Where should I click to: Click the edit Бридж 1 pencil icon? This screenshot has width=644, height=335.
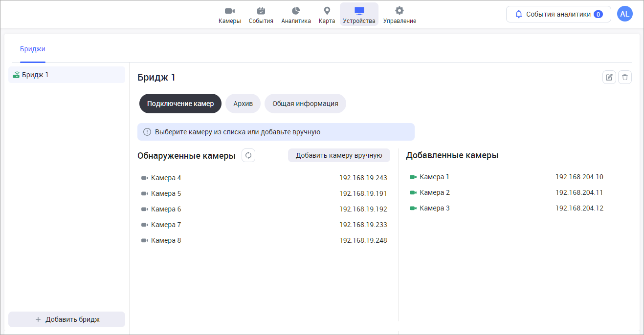click(609, 77)
